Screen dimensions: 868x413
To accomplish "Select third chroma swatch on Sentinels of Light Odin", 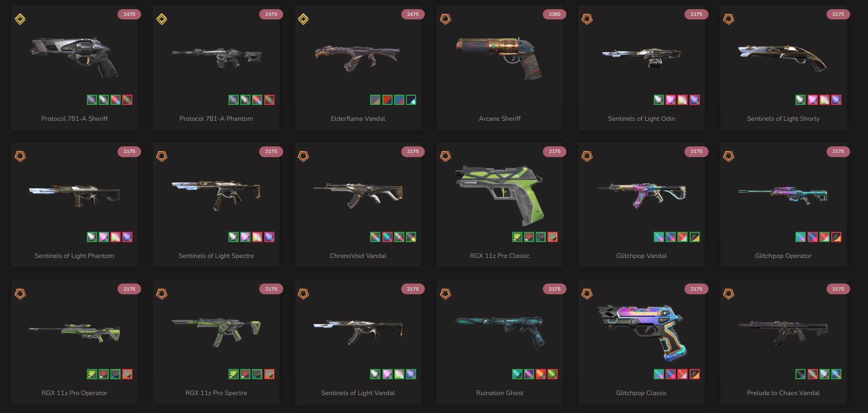I will point(682,100).
